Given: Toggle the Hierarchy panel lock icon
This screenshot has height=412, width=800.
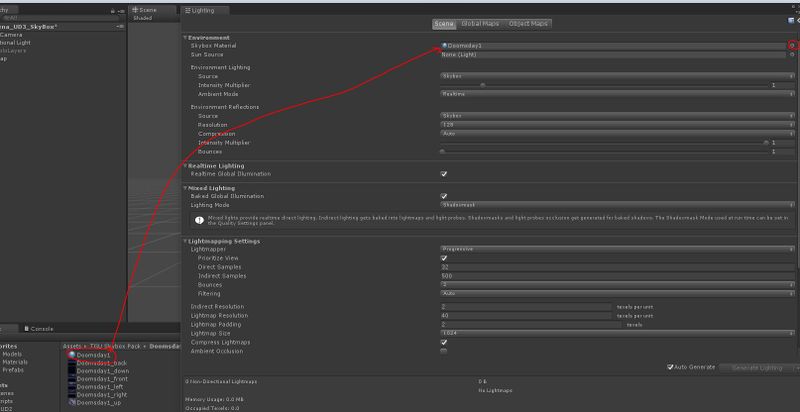Looking at the screenshot, I should pyautogui.click(x=113, y=11).
